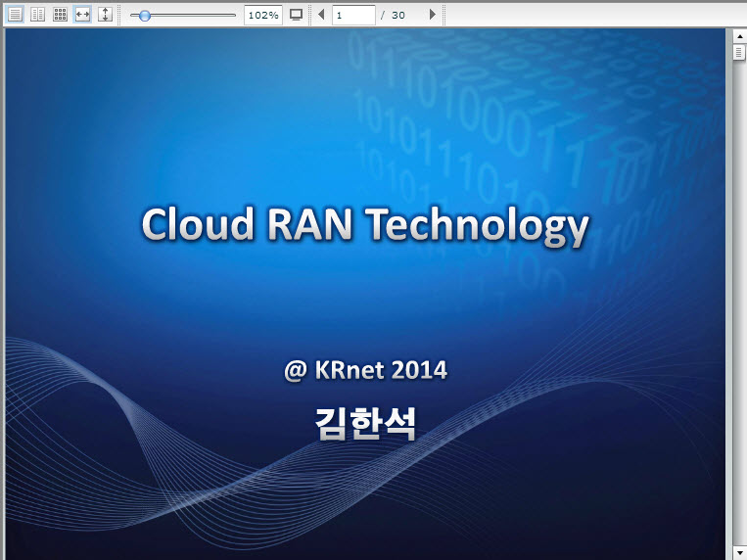Viewport: 747px width, 560px height.
Task: Toggle fit to height
Action: coord(105,15)
